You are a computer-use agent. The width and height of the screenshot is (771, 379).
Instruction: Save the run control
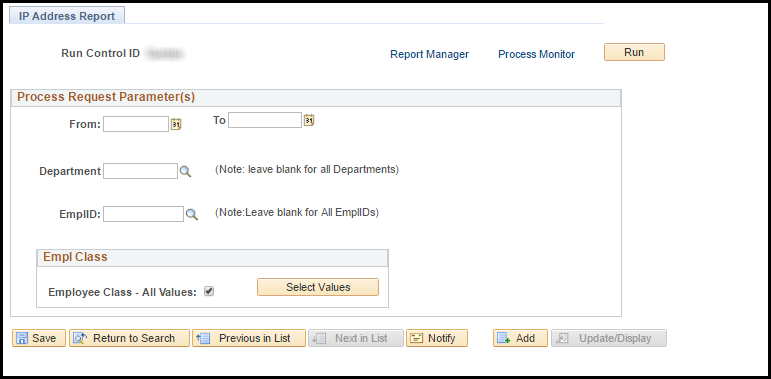pyautogui.click(x=39, y=338)
